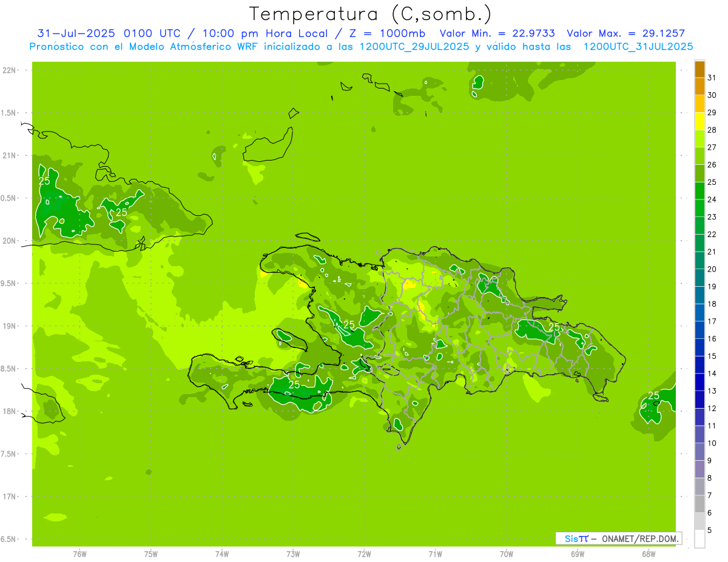Click the '71W' longitude label
The width and height of the screenshot is (728, 562).
pos(435,554)
